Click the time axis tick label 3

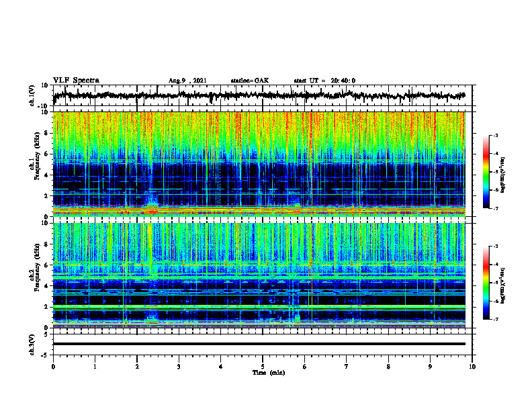[x=179, y=367]
